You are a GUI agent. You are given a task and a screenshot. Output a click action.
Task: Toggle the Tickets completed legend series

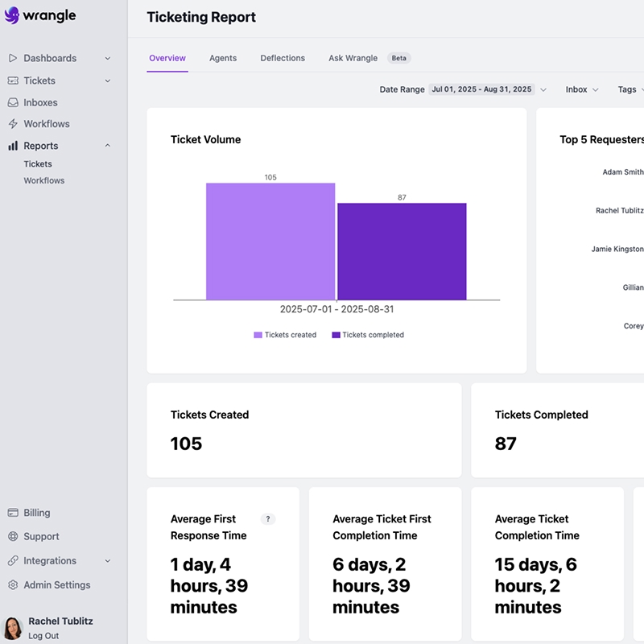(368, 335)
